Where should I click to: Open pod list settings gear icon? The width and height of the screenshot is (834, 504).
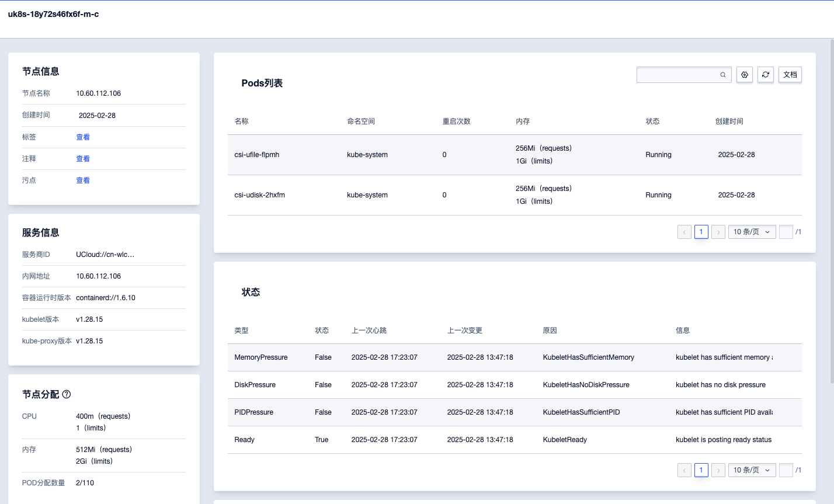coord(744,74)
